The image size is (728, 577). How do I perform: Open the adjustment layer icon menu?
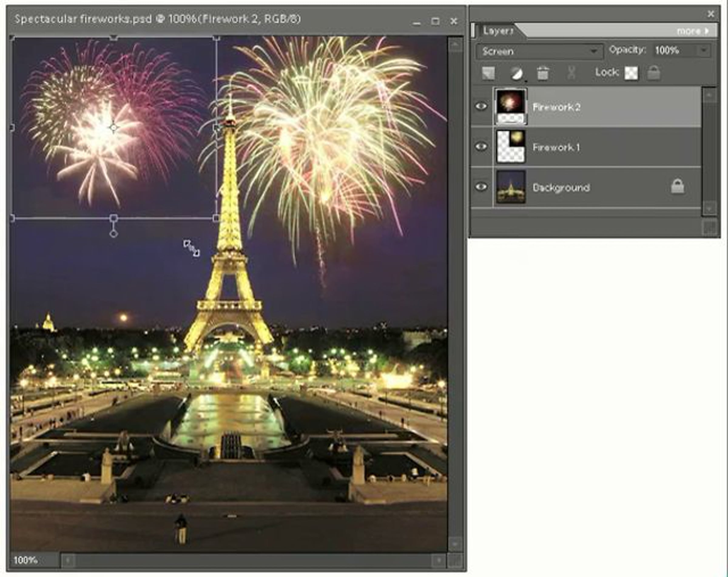point(516,73)
